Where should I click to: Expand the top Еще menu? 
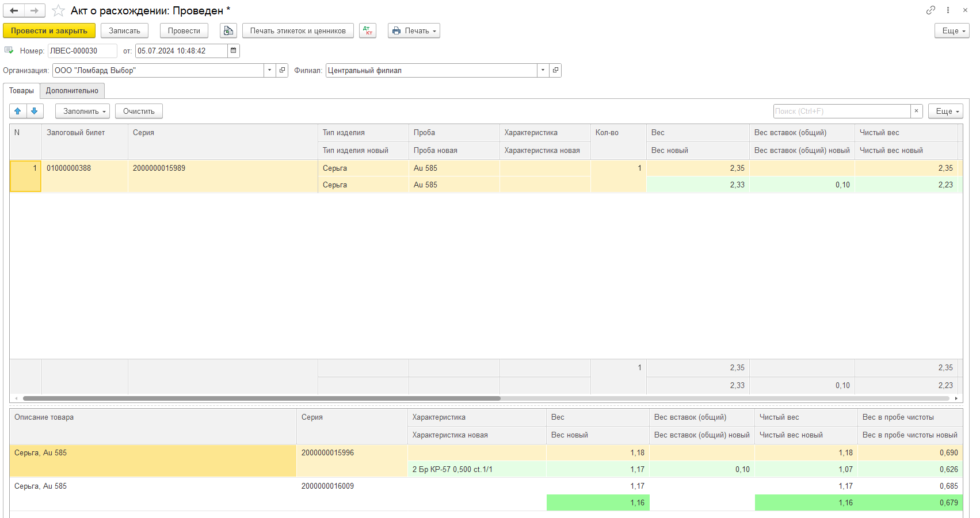pos(952,31)
